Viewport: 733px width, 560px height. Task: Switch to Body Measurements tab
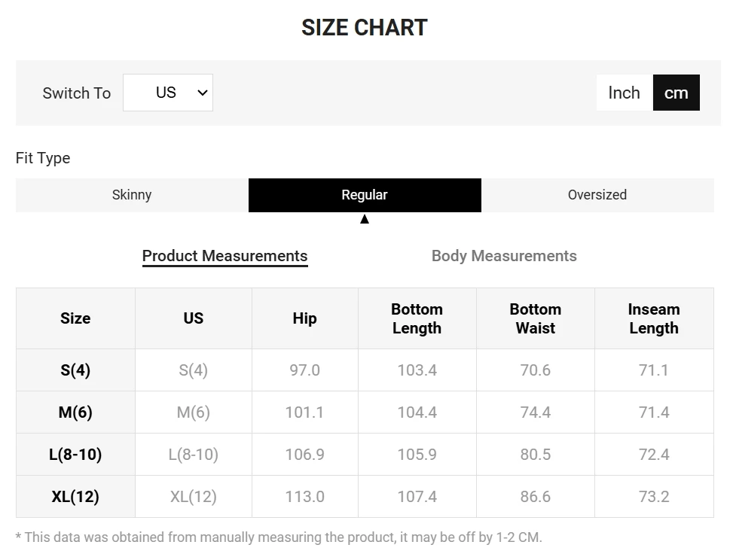[504, 256]
